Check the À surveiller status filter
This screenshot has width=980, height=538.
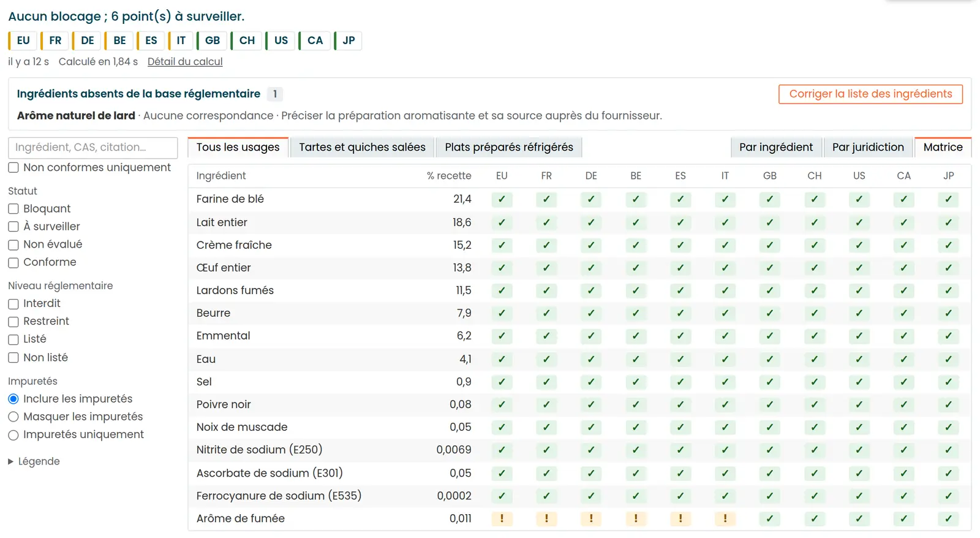click(x=13, y=227)
